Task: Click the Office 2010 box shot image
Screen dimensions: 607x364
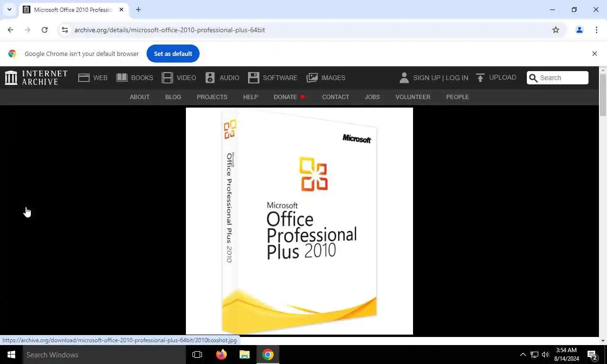Action: pyautogui.click(x=299, y=221)
